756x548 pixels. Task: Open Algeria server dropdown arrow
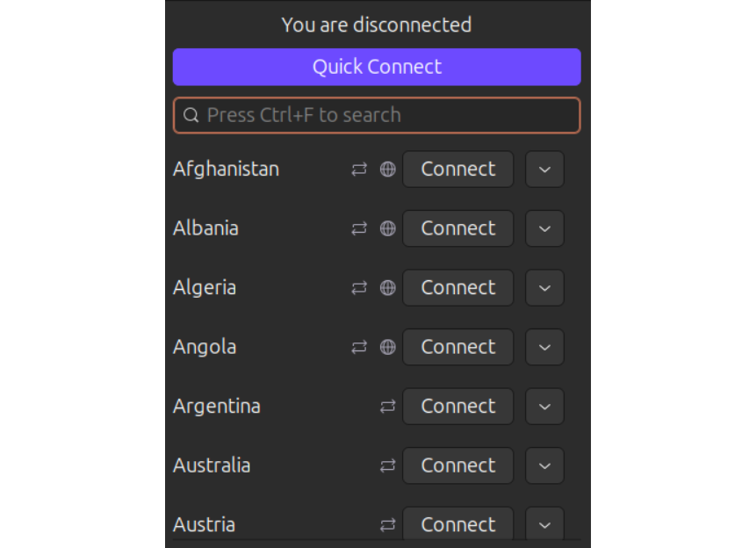click(544, 288)
